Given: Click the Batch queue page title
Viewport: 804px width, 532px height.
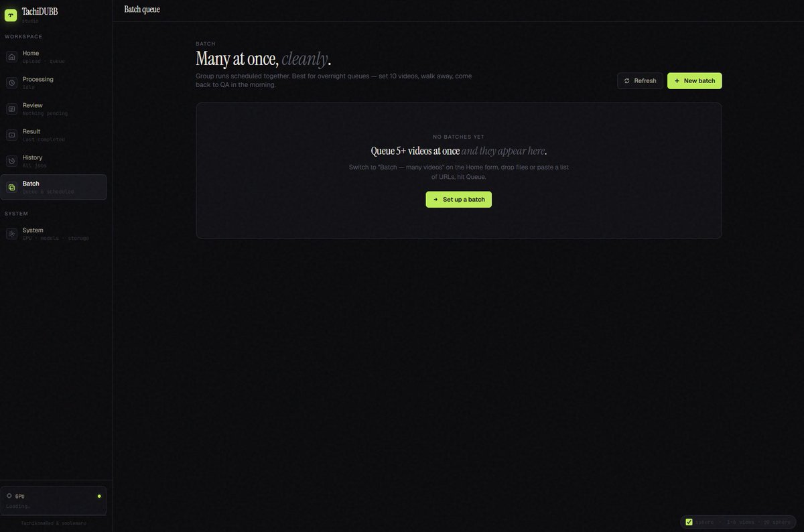Looking at the screenshot, I should pyautogui.click(x=142, y=9).
